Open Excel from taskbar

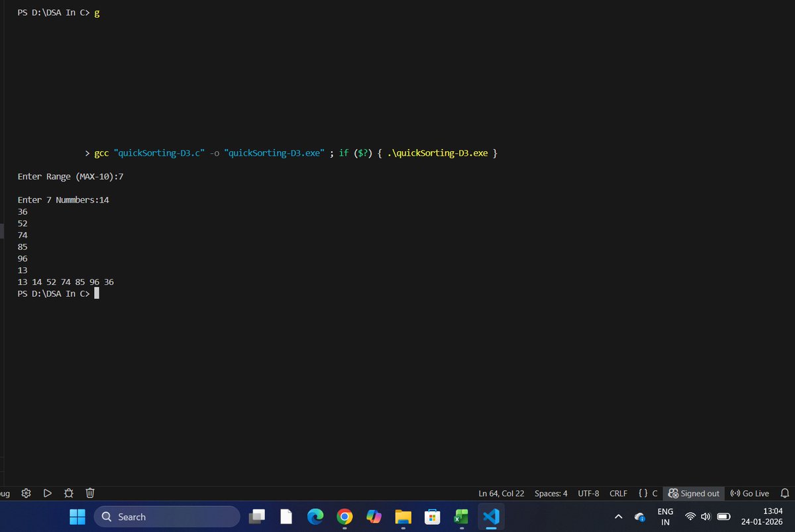(x=461, y=517)
